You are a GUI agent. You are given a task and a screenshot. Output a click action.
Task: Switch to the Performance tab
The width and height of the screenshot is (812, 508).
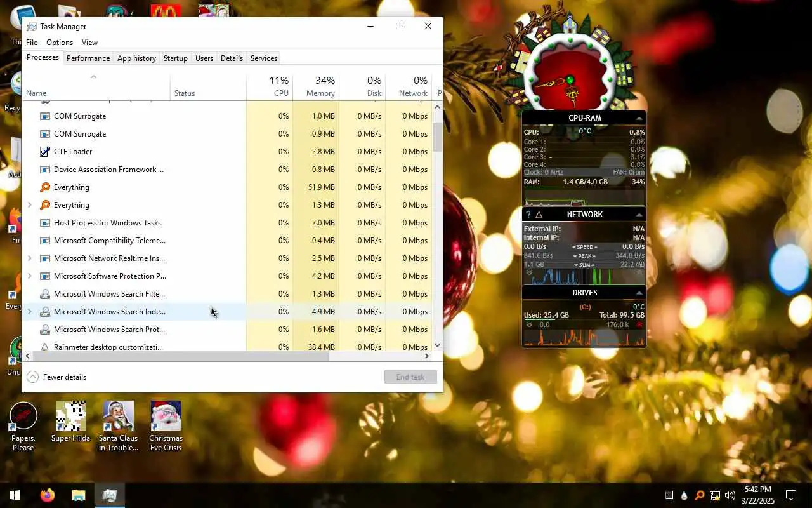click(88, 58)
